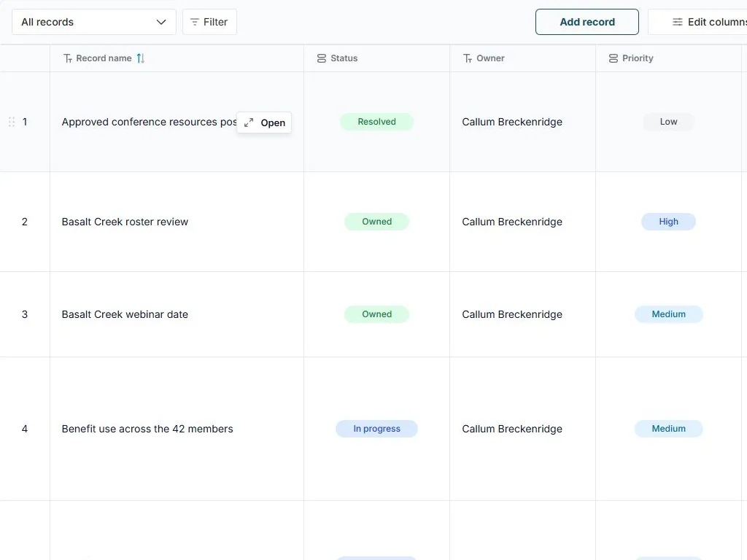Click the Low priority badge in row 1

pyautogui.click(x=668, y=122)
